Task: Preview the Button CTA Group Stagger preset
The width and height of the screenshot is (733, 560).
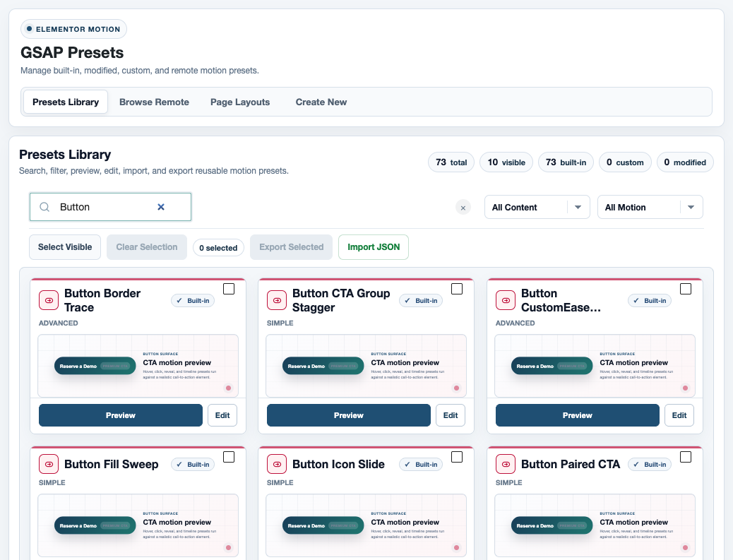Action: click(x=349, y=415)
